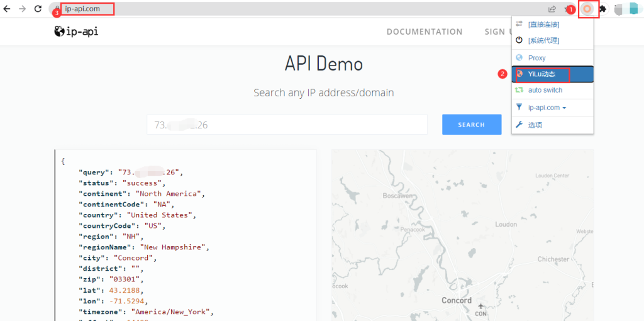The image size is (644, 321).
Task: Choose the Proxy profile
Action: click(x=552, y=58)
